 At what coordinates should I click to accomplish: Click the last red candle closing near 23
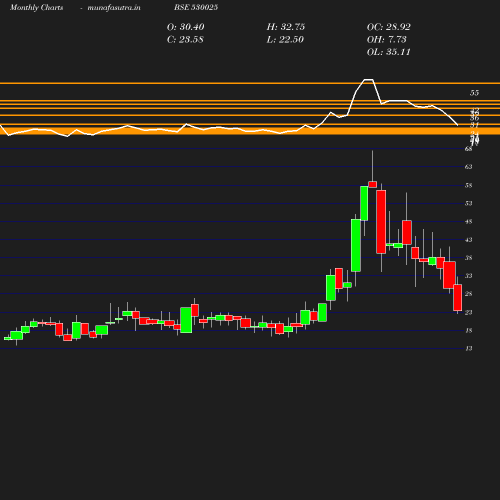click(458, 297)
